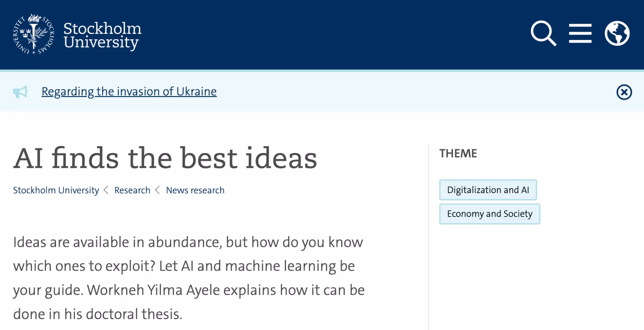Dismiss the Ukraine notice banner

coord(624,92)
